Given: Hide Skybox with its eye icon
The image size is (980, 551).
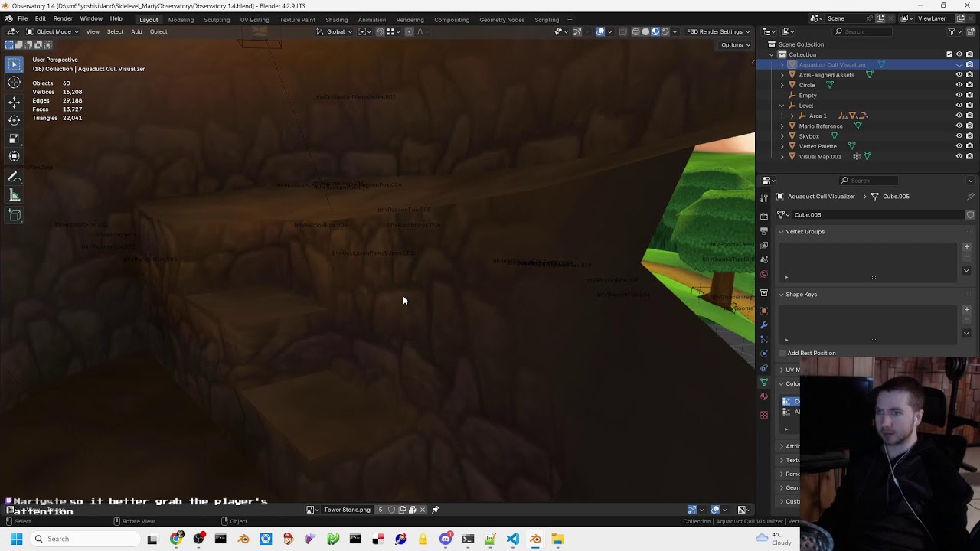Looking at the screenshot, I should point(959,136).
